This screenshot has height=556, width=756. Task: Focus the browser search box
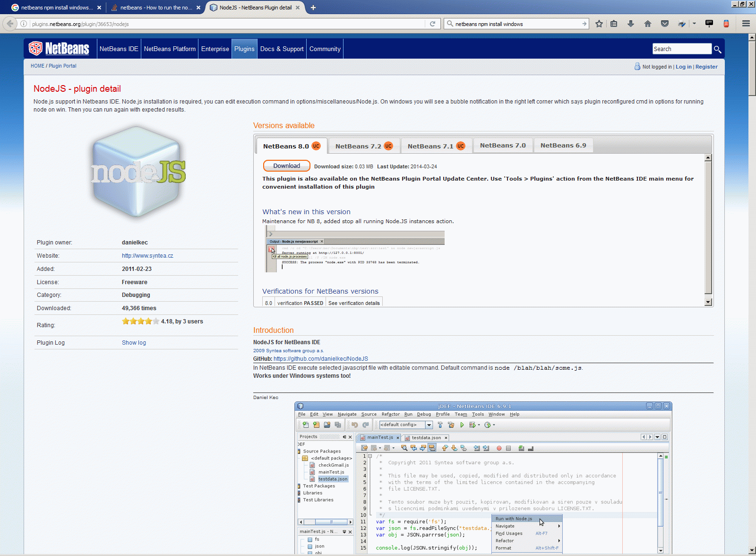click(x=516, y=24)
